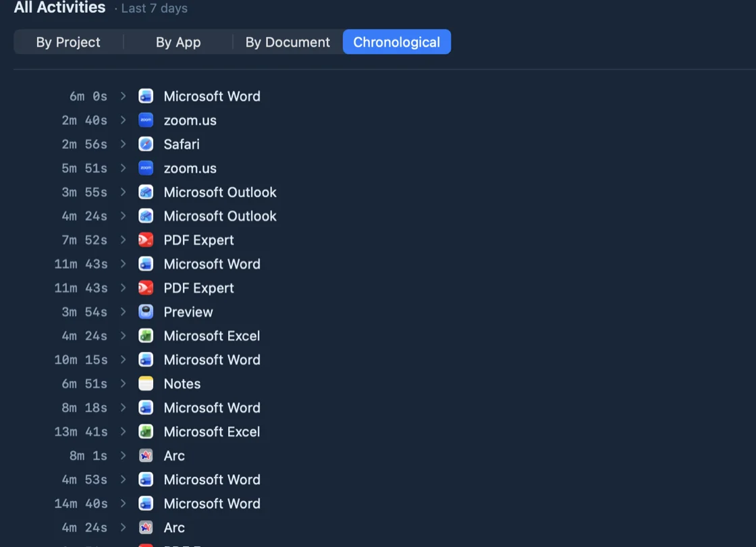Expand the 11m 43s PDF Expert chevron
The height and width of the screenshot is (547, 756).
(x=123, y=288)
